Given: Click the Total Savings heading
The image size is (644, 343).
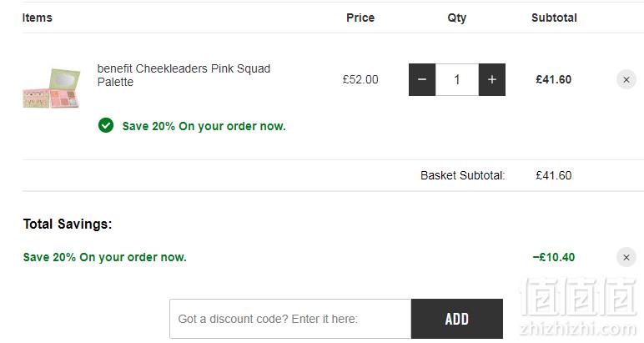Looking at the screenshot, I should (68, 224).
